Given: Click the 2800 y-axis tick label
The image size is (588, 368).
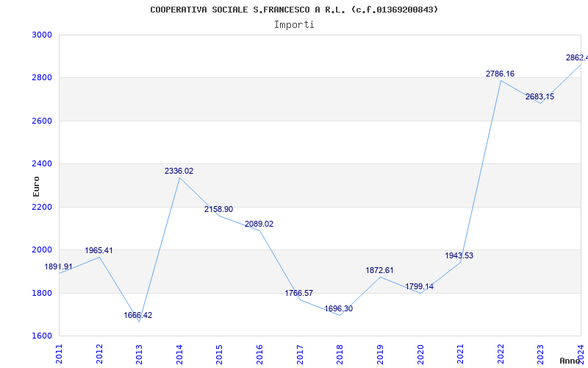Looking at the screenshot, I should [41, 78].
